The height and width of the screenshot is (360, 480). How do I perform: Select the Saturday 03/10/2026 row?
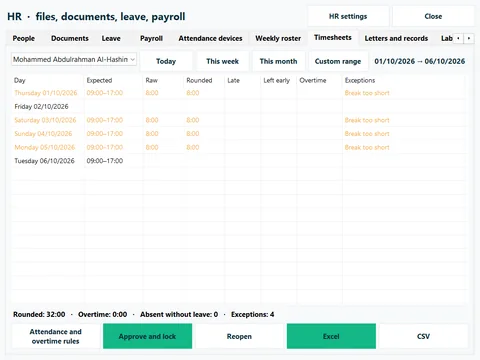pyautogui.click(x=239, y=120)
